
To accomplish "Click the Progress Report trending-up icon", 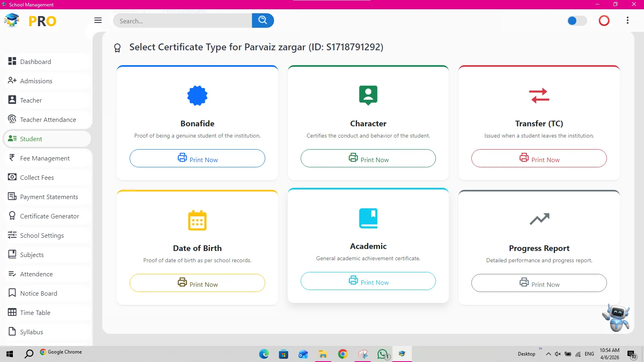I will coord(539,219).
